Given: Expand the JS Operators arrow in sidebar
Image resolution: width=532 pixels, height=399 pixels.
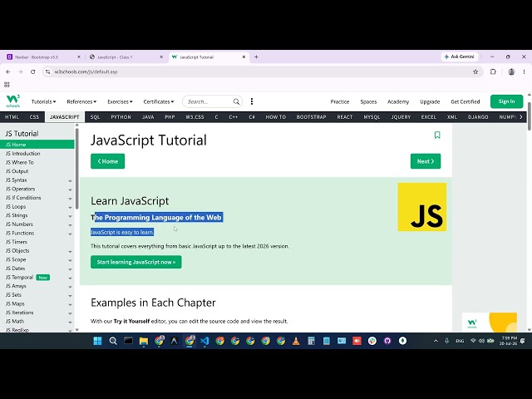Looking at the screenshot, I should pos(70,190).
